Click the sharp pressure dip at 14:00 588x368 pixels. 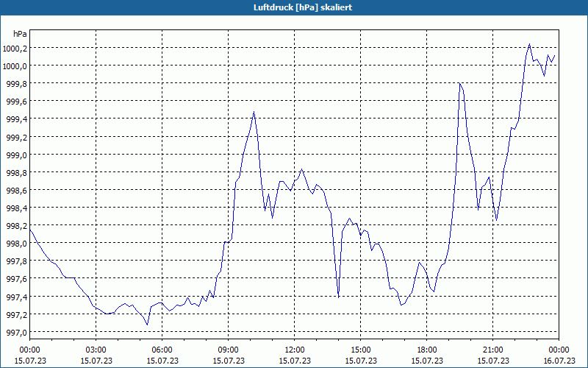(339, 297)
